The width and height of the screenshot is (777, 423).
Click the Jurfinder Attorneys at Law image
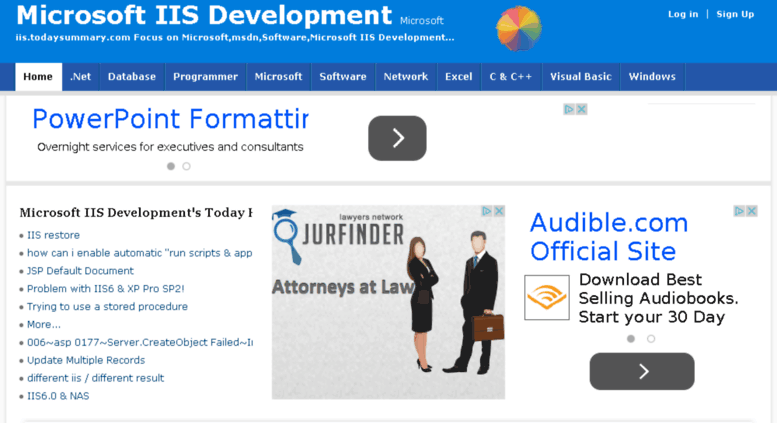point(388,302)
